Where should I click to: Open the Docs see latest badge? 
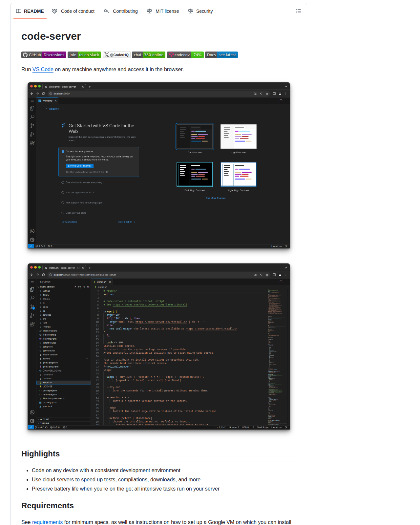[221, 55]
